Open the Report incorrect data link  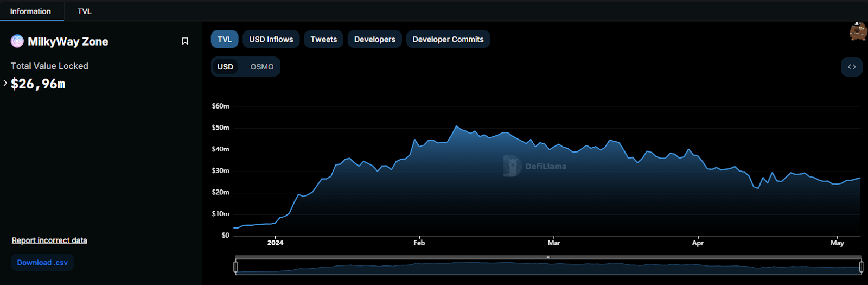tap(49, 240)
